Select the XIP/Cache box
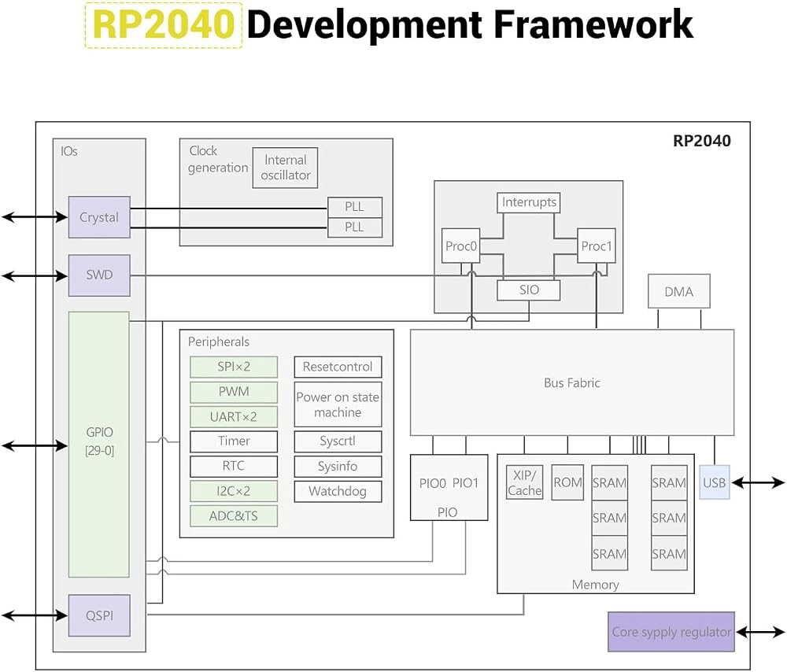This screenshot has width=787, height=672. (524, 482)
